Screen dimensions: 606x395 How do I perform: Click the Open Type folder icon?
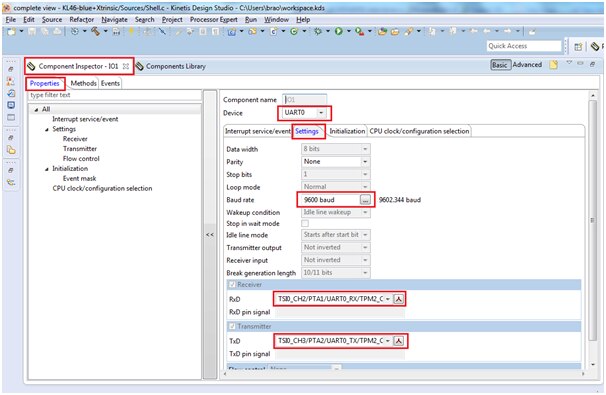(383, 32)
